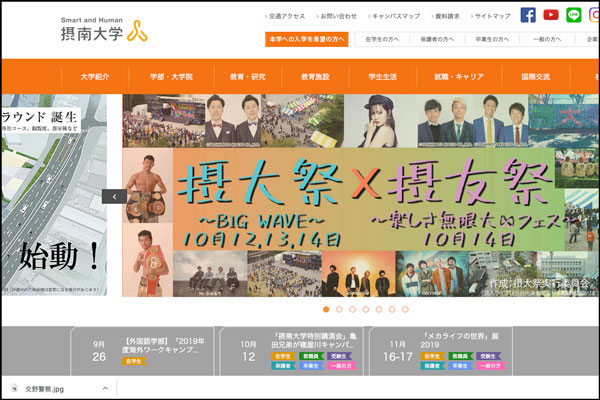Open the LINE icon

coord(574,15)
